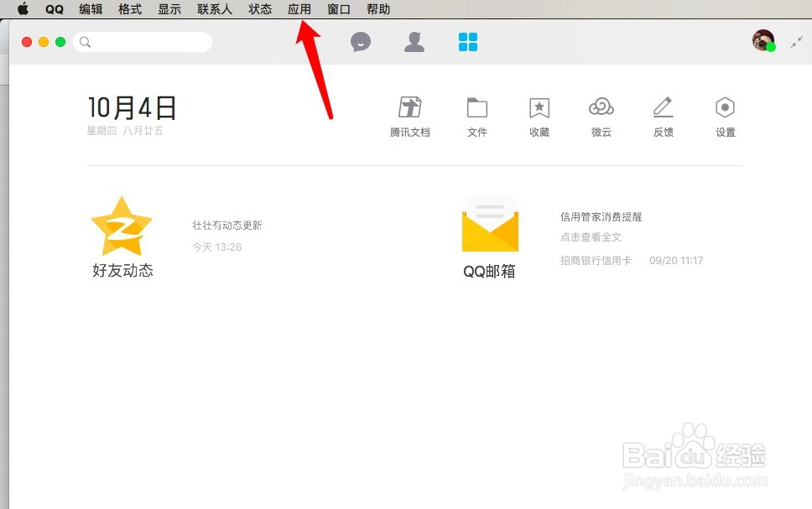Click the 文件 label
The width and height of the screenshot is (812, 509).
[x=477, y=132]
